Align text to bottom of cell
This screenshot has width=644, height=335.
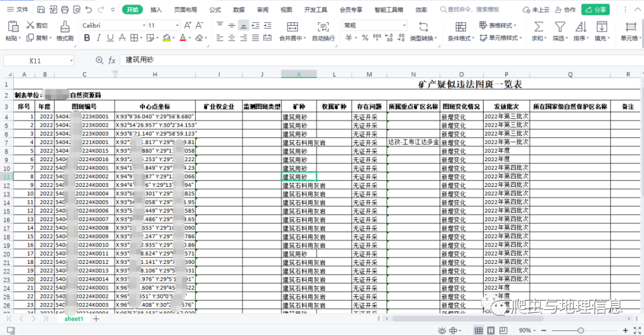243,26
